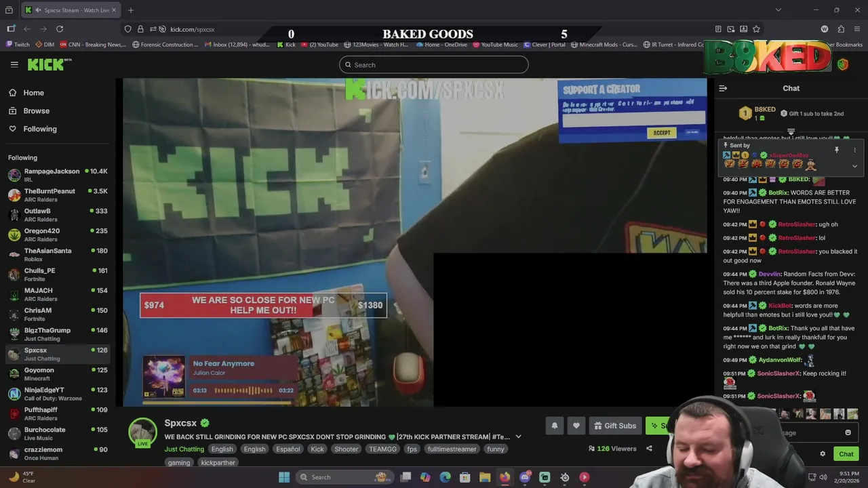Go back in browser history
This screenshot has height=488, width=868.
(27, 29)
